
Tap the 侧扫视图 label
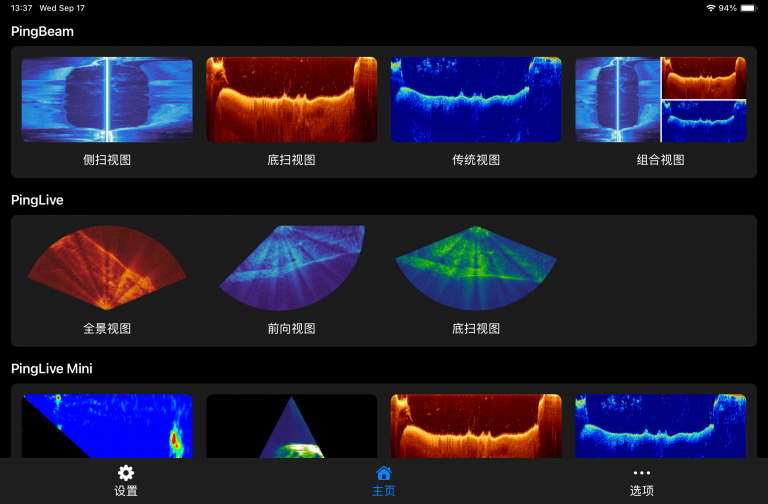click(107, 160)
